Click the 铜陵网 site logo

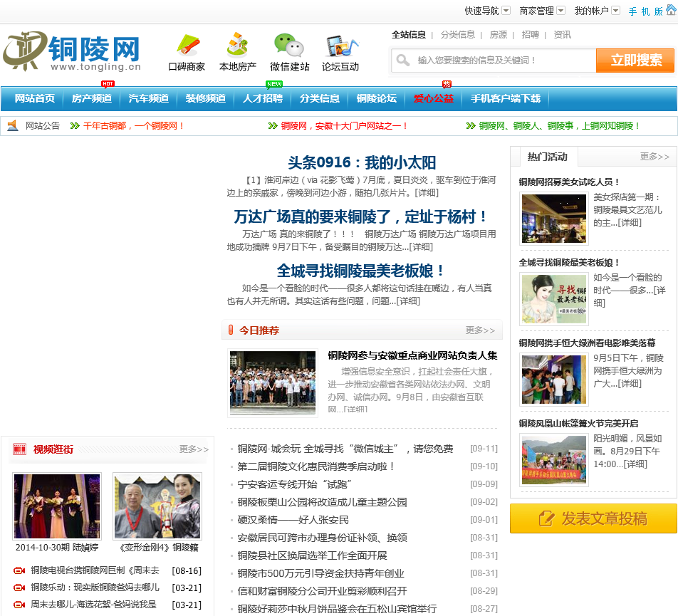[x=72, y=51]
